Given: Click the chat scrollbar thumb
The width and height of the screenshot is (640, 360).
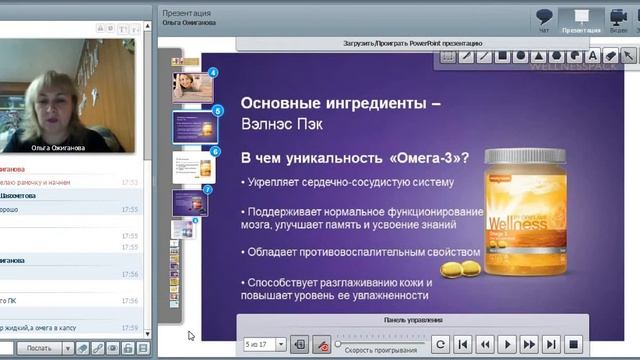Looking at the screenshot, I should click(x=148, y=96).
